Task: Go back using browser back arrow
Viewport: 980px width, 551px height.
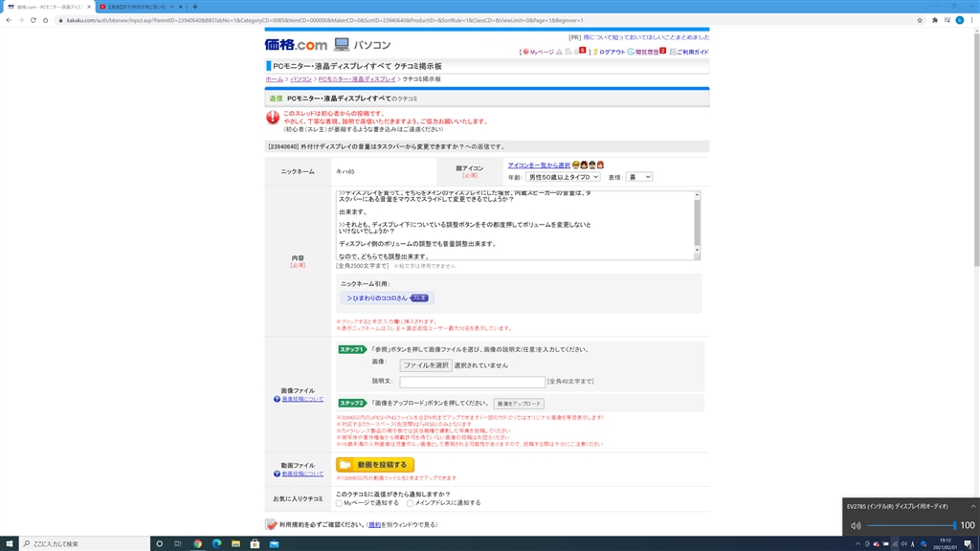Action: tap(9, 20)
